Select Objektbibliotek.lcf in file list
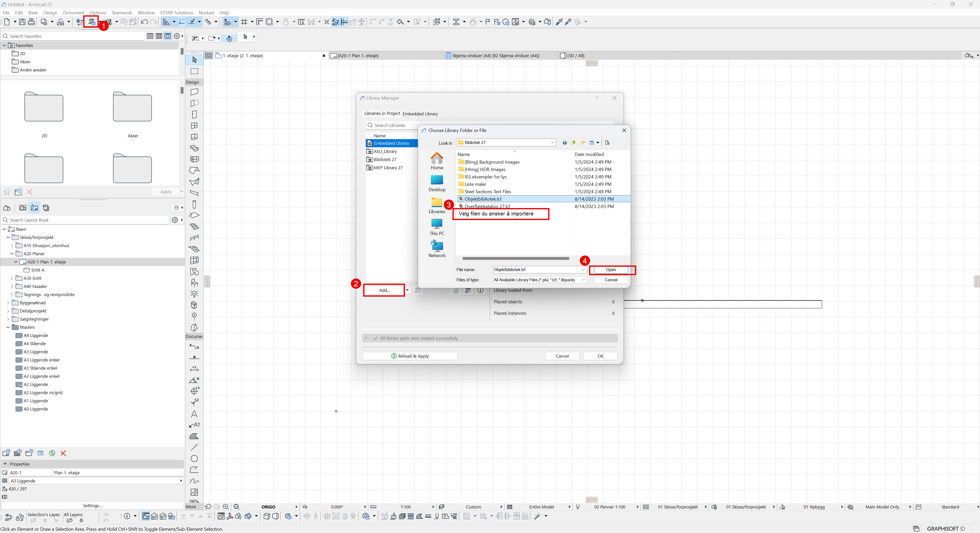Screen dimensions: 980x533 click(x=483, y=199)
